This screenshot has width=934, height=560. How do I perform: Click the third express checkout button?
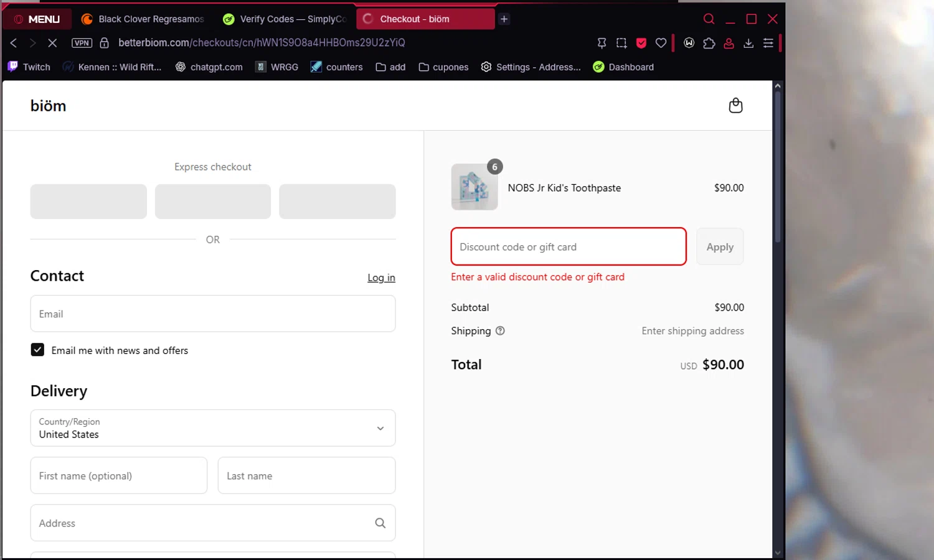pyautogui.click(x=337, y=202)
